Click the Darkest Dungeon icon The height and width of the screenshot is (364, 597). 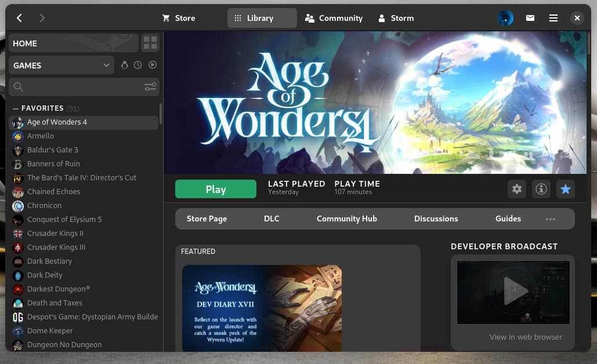coord(18,289)
